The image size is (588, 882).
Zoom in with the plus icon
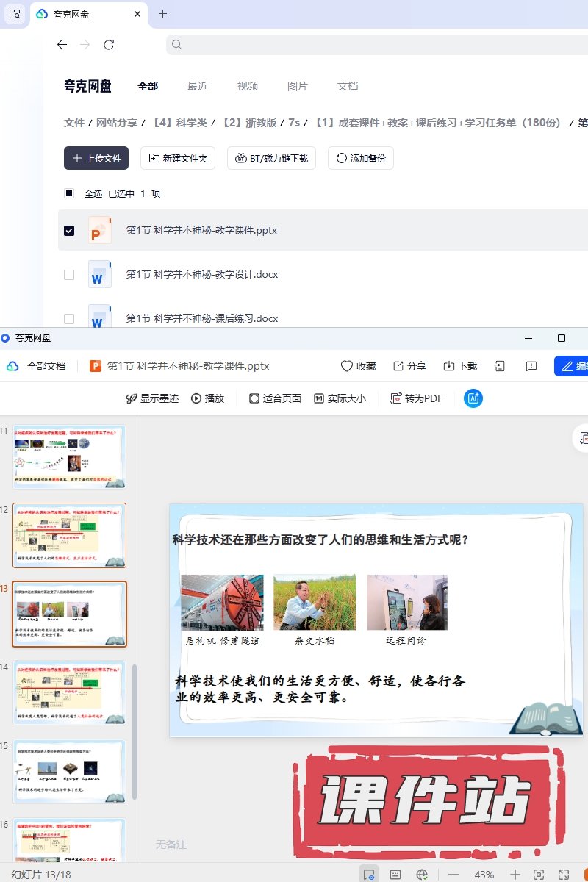coord(515,875)
